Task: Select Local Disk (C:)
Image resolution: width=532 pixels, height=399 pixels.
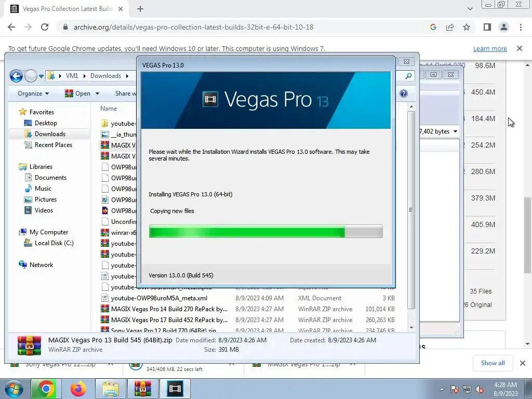Action: pos(54,243)
